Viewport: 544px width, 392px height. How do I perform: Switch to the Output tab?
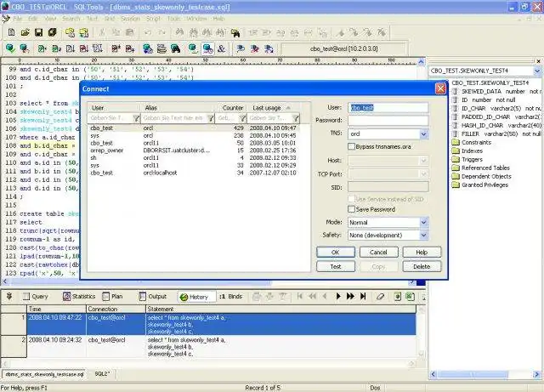point(153,297)
